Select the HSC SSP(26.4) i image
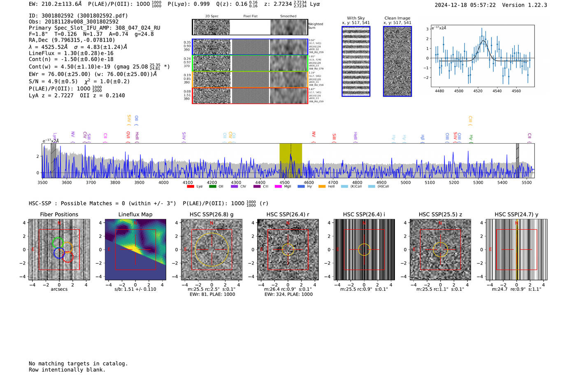This screenshot has height=392, width=576. pos(364,250)
